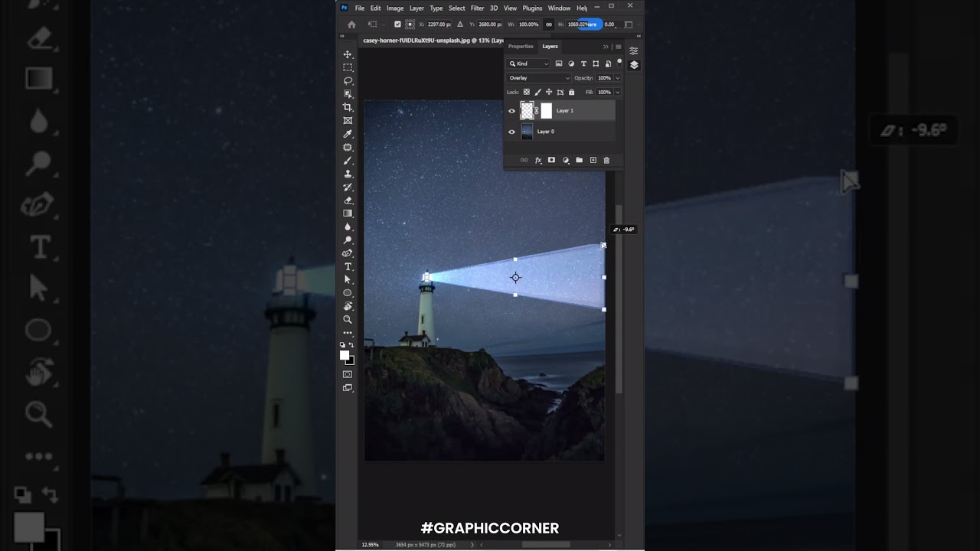Open the status bar info arrow
Viewport: 980px width, 551px height.
472,545
